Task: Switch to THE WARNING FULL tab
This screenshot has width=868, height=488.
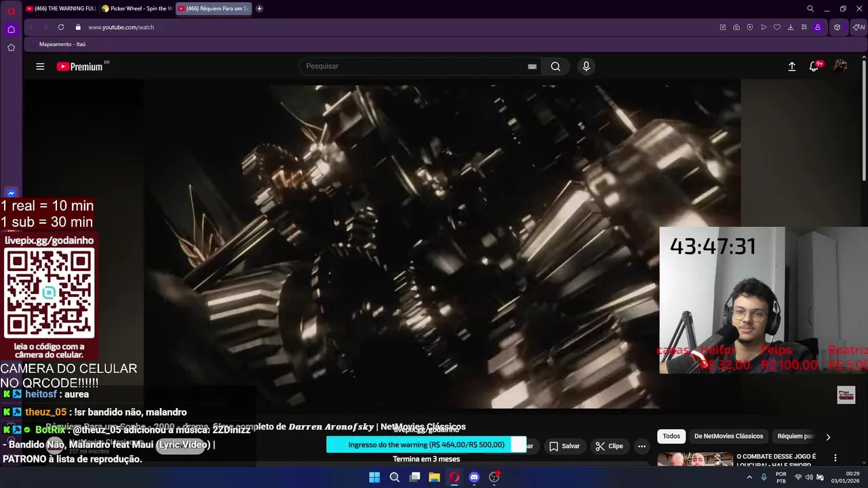Action: tap(60, 9)
